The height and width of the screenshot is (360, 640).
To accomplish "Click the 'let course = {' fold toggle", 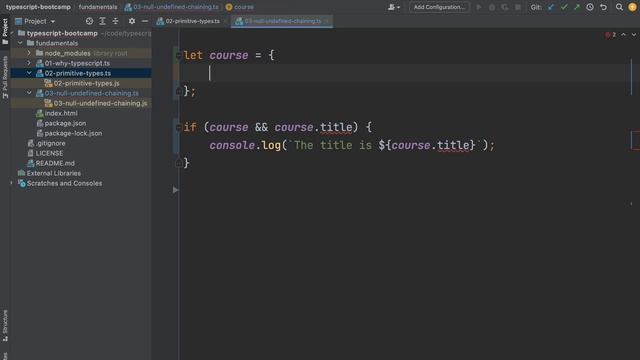I will coord(178,55).
